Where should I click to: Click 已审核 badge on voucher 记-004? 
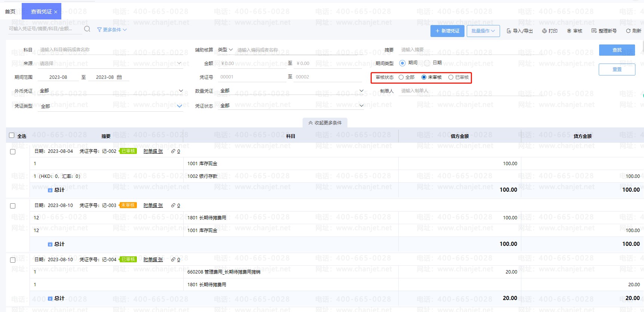128,260
